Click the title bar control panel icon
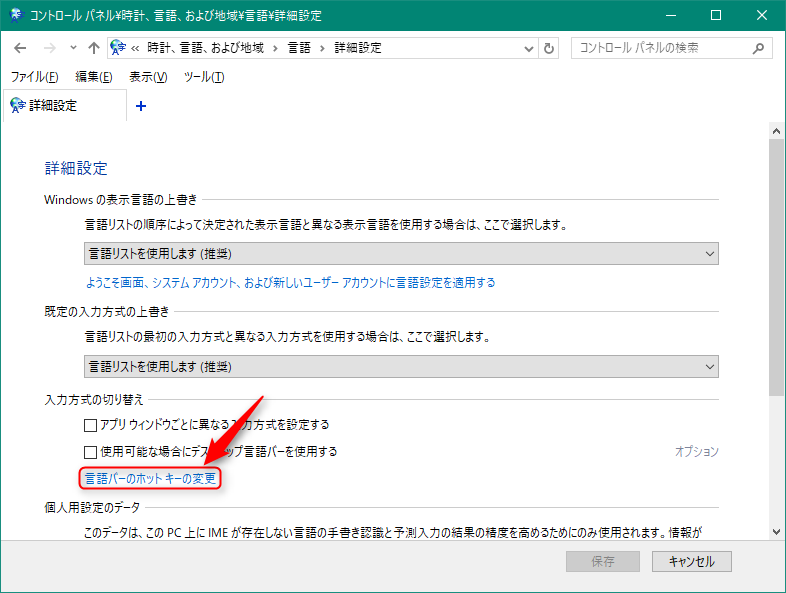Viewport: 786px width, 593px height. 17,16
